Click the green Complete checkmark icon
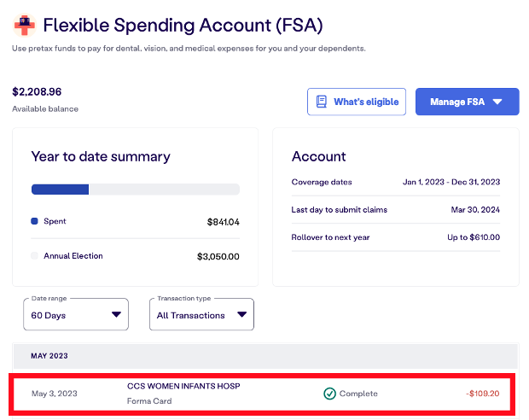 tap(329, 394)
